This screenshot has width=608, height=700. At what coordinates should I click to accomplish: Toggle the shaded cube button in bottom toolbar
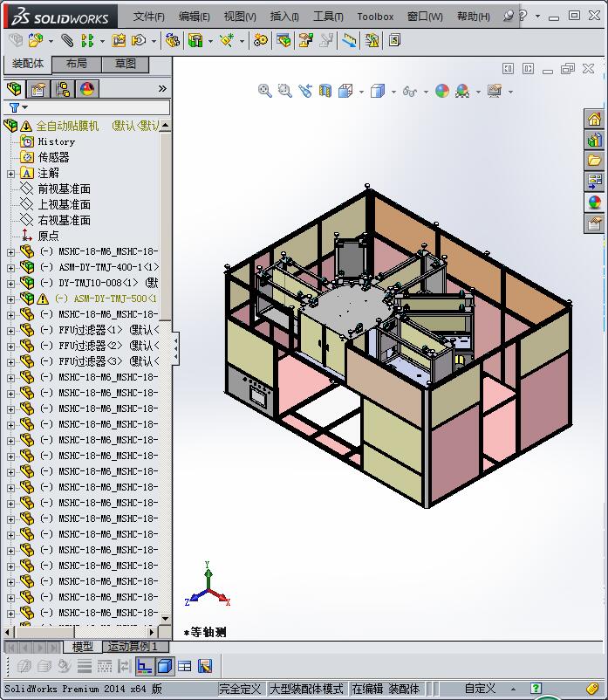pos(165,667)
